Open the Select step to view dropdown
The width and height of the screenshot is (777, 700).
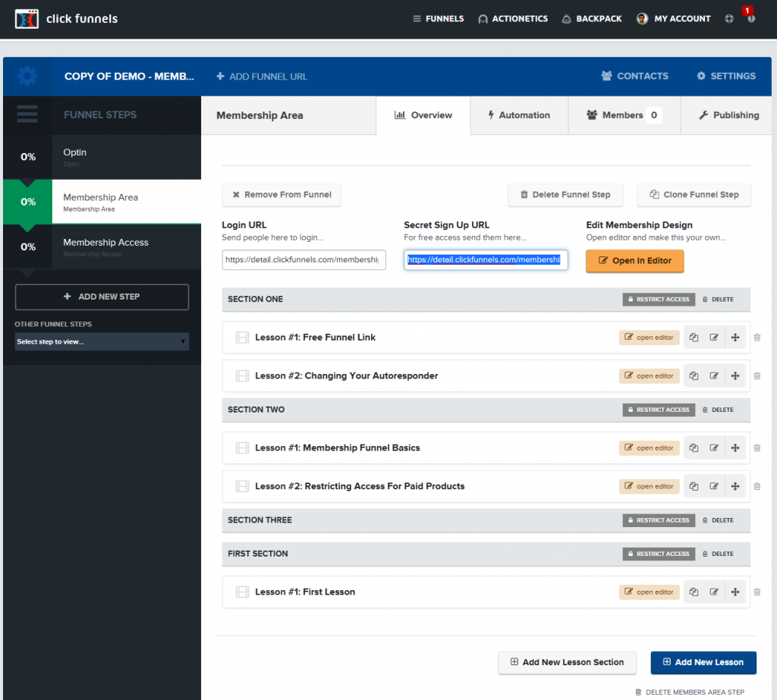(x=102, y=342)
